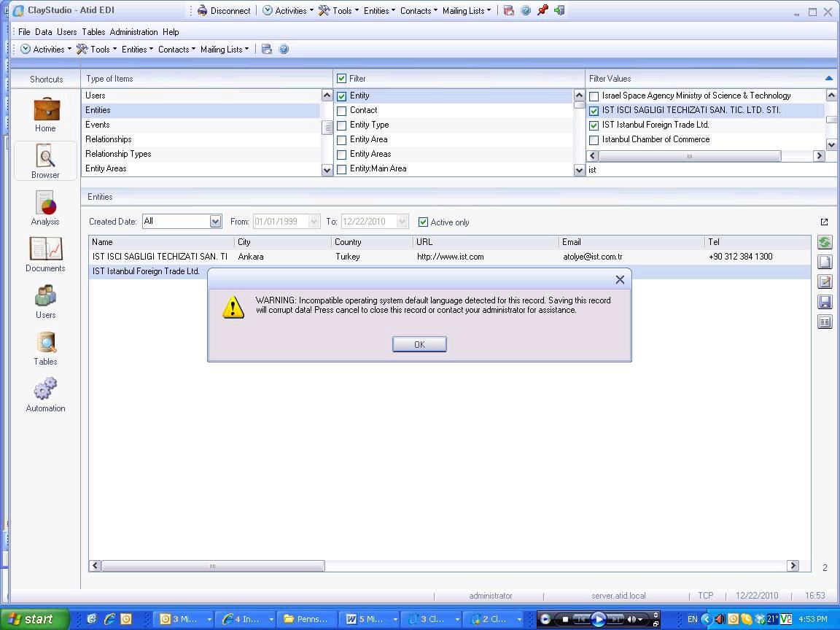Click the green refresh icon beside entities grid
Screen dimensions: 840x630
[825, 242]
